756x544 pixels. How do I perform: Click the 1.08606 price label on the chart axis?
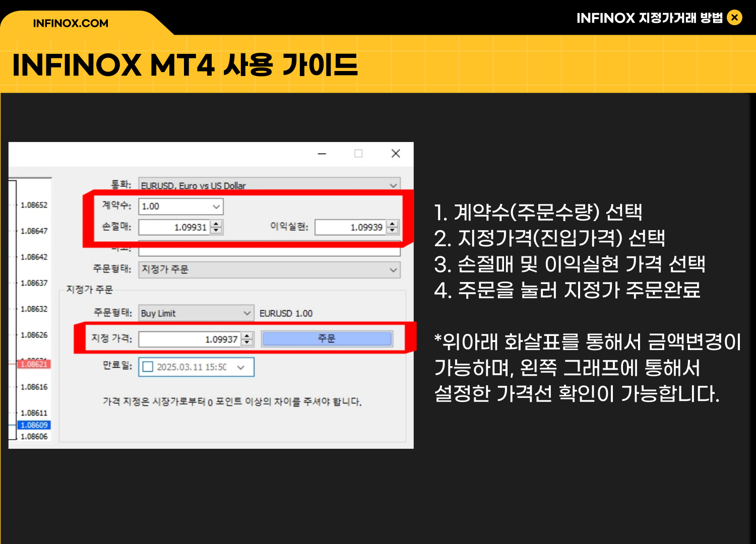pyautogui.click(x=34, y=436)
